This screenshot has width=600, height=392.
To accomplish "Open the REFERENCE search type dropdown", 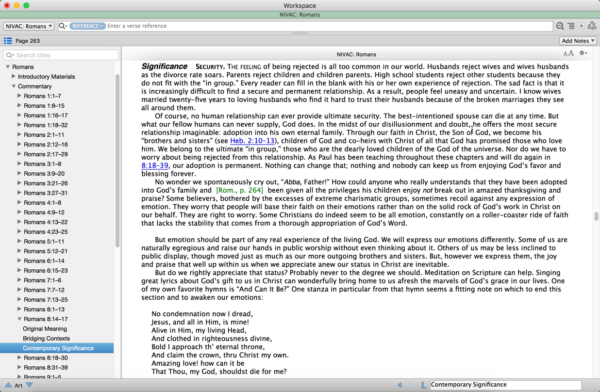I will pos(87,26).
